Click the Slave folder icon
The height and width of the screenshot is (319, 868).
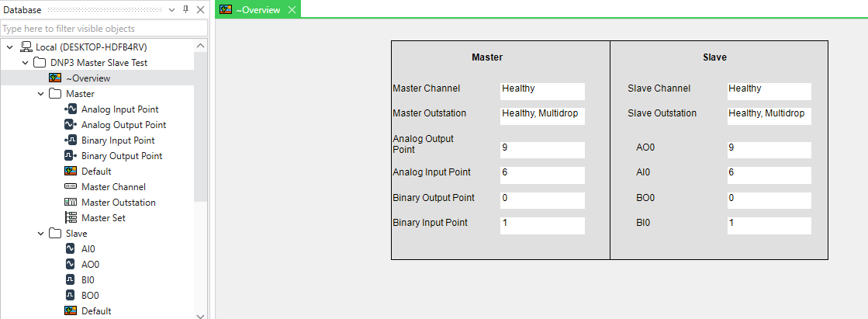[55, 233]
